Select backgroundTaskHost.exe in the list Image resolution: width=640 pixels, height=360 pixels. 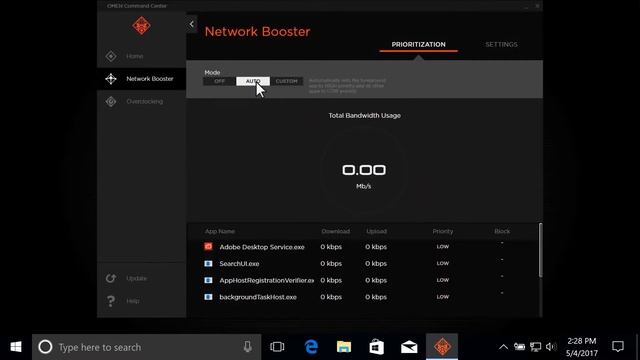tap(258, 297)
